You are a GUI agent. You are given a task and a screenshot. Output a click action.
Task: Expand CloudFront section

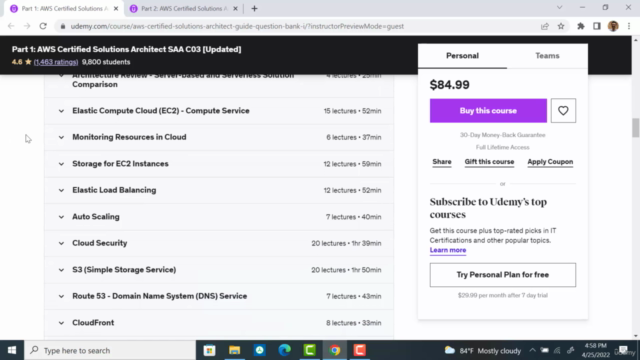point(61,323)
